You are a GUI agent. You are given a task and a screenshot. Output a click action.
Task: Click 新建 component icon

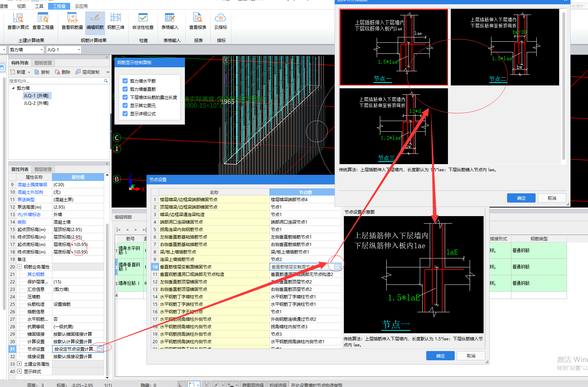tap(13, 72)
